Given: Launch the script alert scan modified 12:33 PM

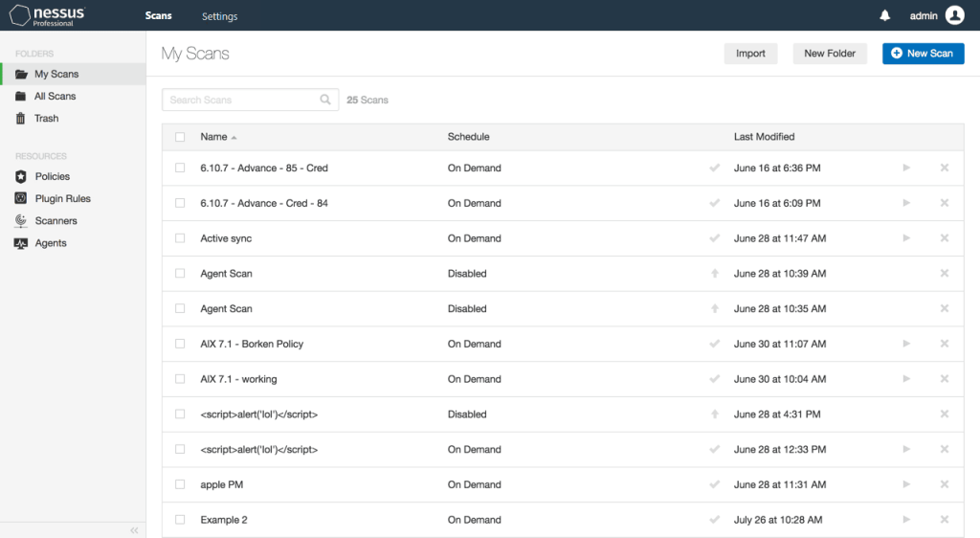Looking at the screenshot, I should pyautogui.click(x=906, y=449).
